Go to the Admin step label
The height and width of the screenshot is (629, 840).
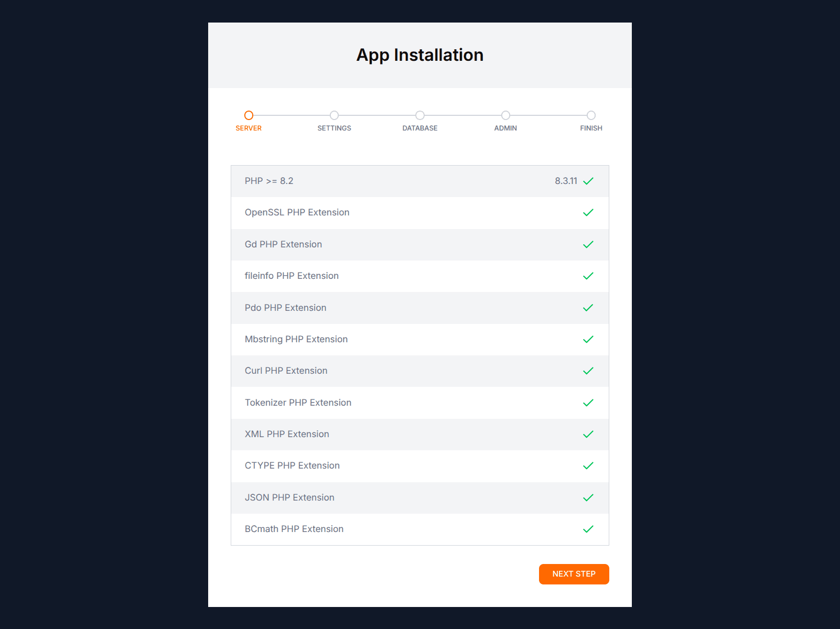(505, 128)
